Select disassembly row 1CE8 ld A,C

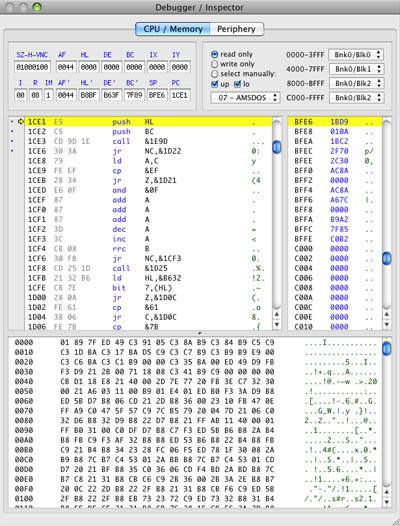click(148, 161)
